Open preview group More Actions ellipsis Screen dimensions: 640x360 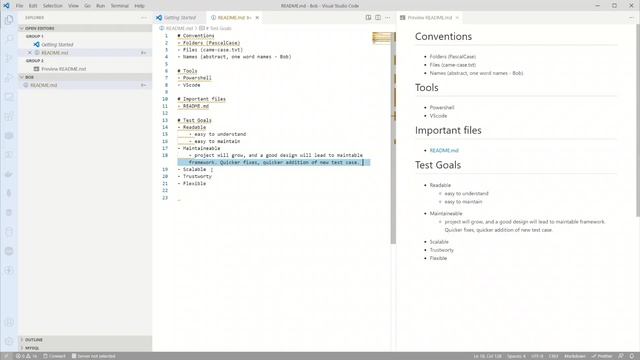coord(631,18)
